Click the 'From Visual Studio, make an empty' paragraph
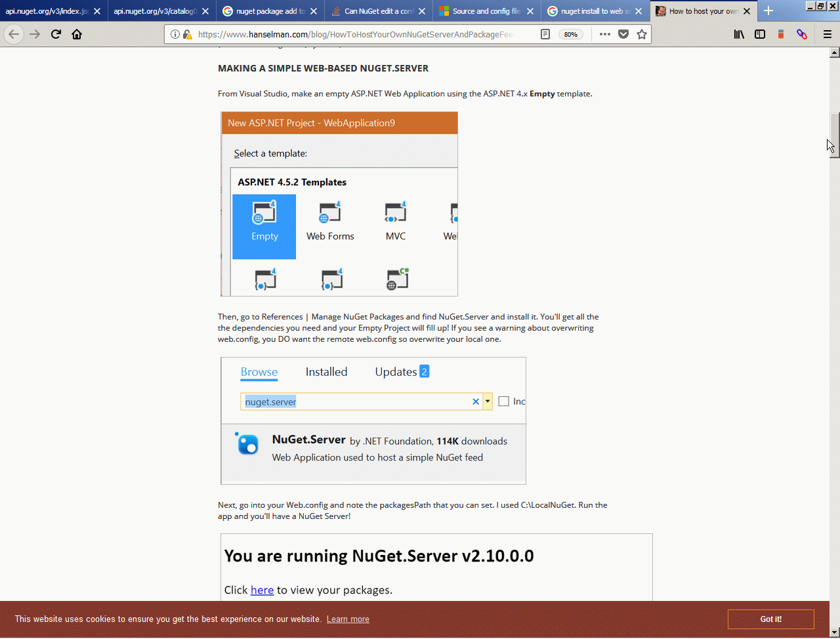 click(x=405, y=94)
